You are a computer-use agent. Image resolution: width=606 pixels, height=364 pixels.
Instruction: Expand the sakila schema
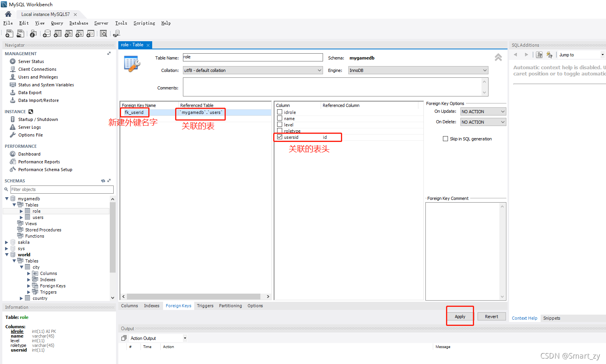7,242
